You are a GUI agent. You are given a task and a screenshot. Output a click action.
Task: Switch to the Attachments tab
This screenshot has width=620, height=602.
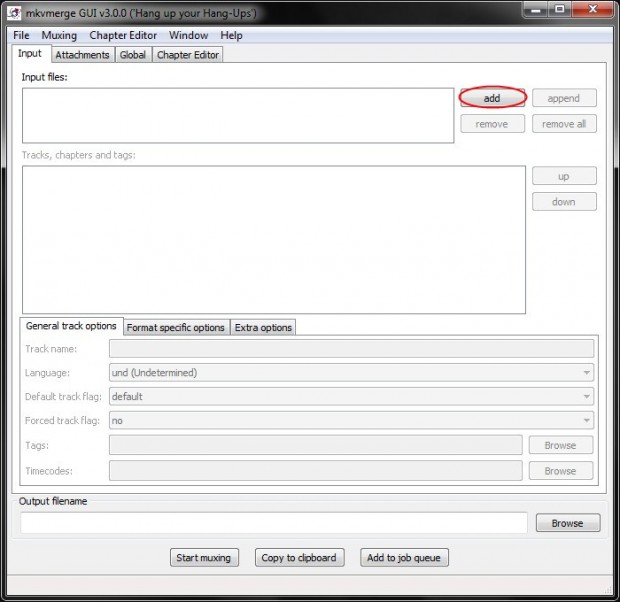[x=82, y=55]
